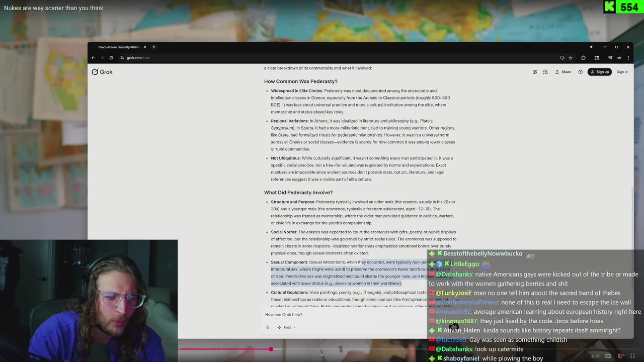Click the sparkle icon in title bar
The width and height of the screenshot is (644, 362).
click(591, 47)
